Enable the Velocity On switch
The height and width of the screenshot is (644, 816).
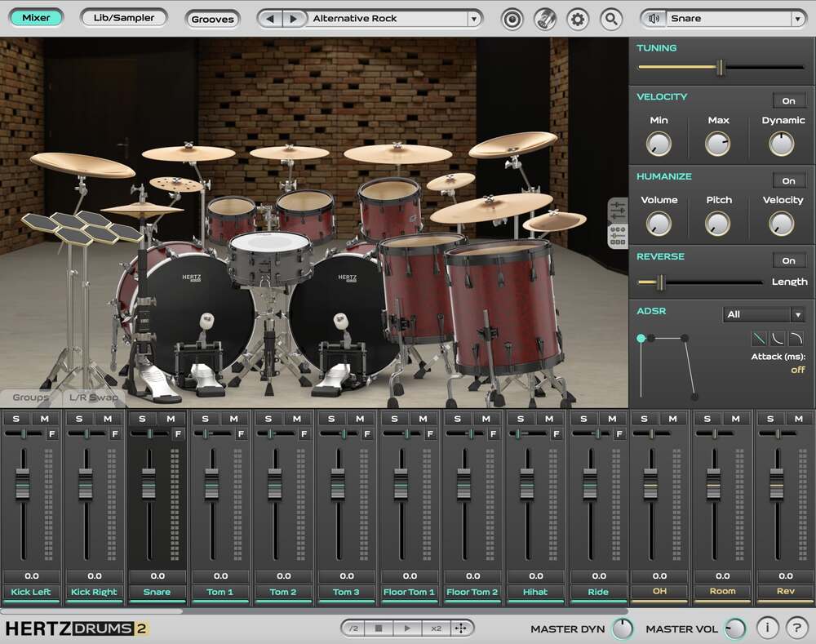(x=789, y=100)
